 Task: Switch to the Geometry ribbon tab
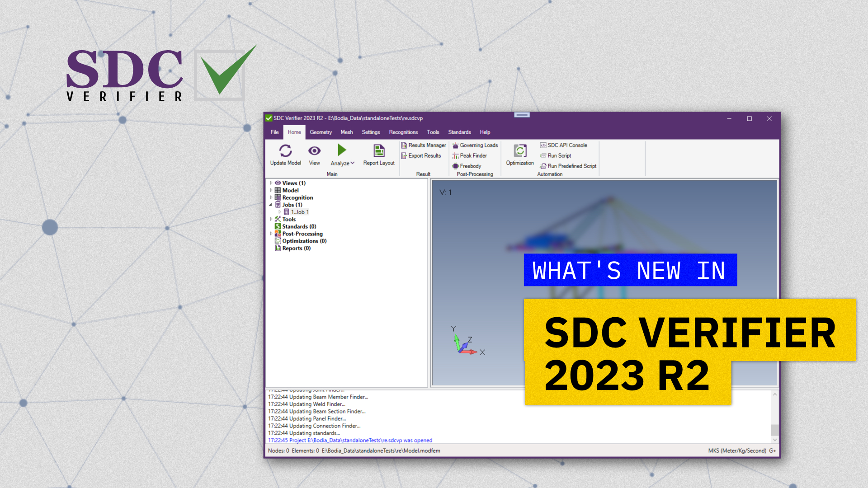click(x=321, y=132)
